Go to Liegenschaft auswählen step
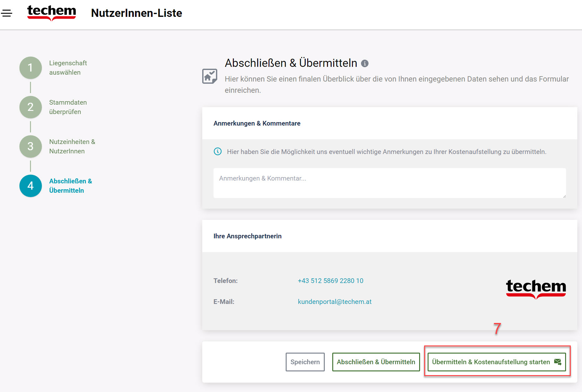 pos(68,68)
